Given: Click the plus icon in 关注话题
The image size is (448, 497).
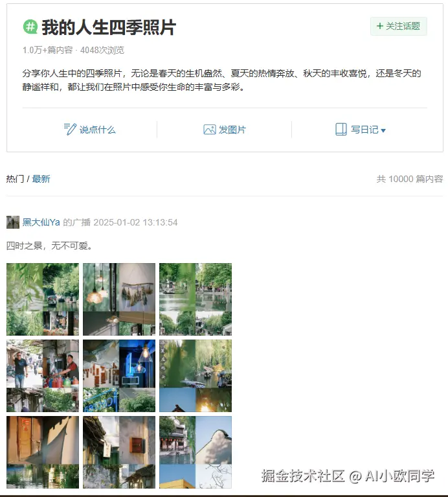Looking at the screenshot, I should [380, 26].
